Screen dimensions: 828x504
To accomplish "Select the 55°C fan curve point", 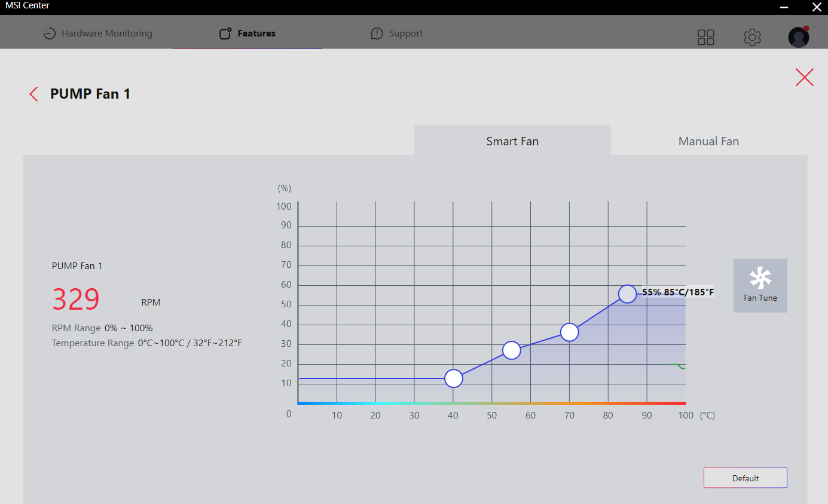I will 511,350.
